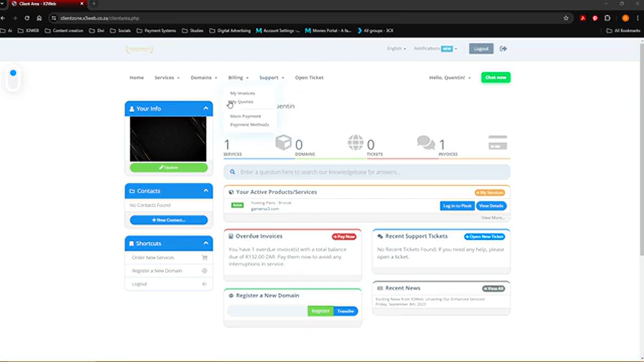Viewport: 644px width, 362px height.
Task: Open the Order New Services shortcut
Action: point(169,257)
